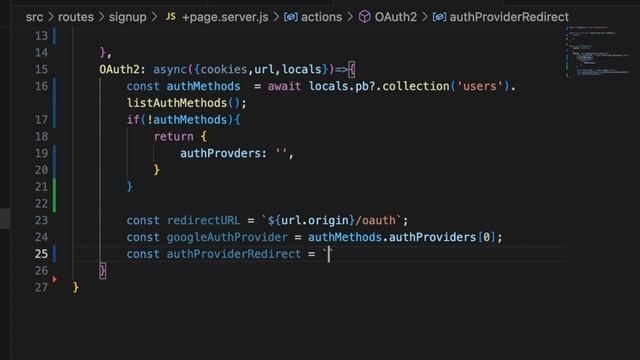Open the src breadcrumb folder
The image size is (640, 360).
click(x=34, y=17)
